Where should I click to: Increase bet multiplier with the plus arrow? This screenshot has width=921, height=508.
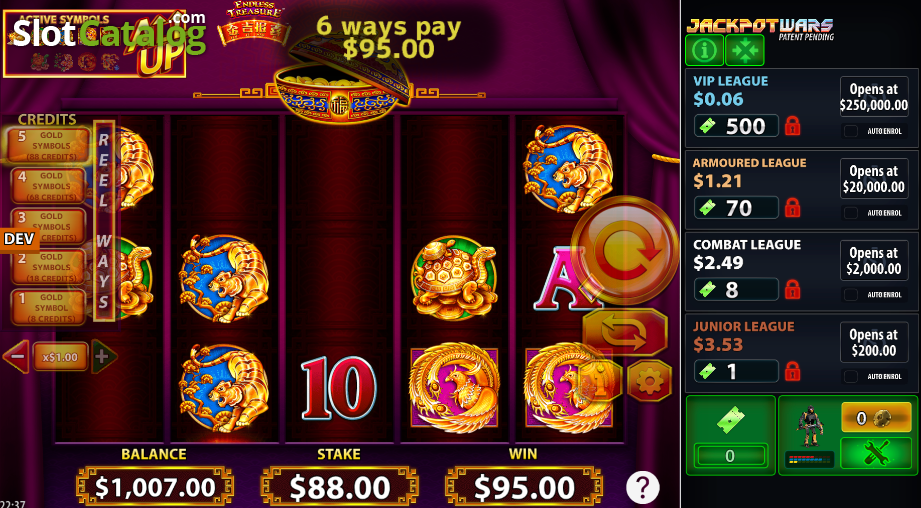coord(103,356)
